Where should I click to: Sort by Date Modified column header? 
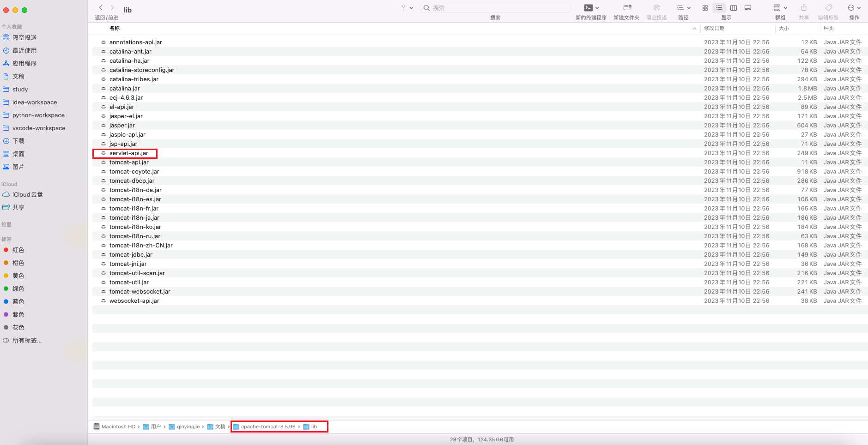pos(714,28)
